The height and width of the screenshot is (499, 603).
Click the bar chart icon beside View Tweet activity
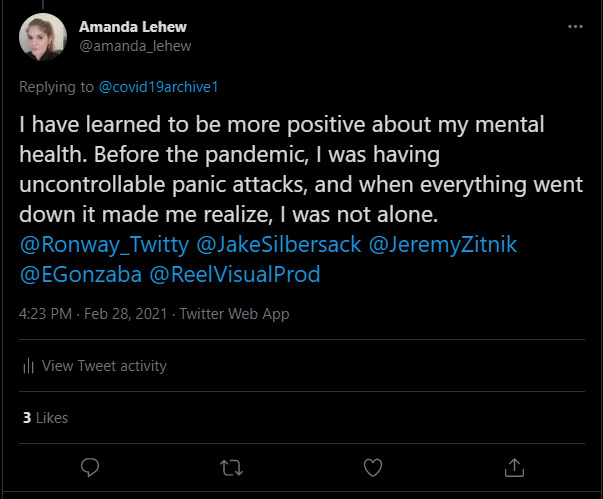(x=29, y=366)
